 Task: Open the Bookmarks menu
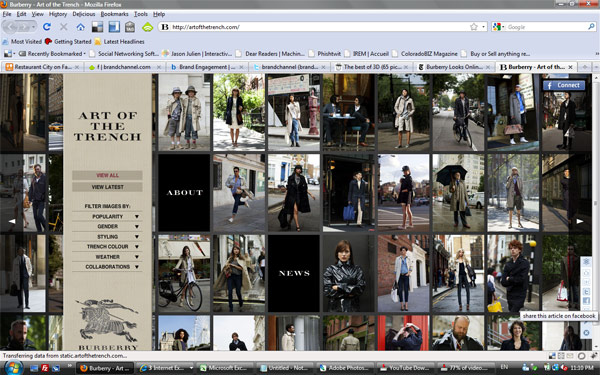pos(114,14)
